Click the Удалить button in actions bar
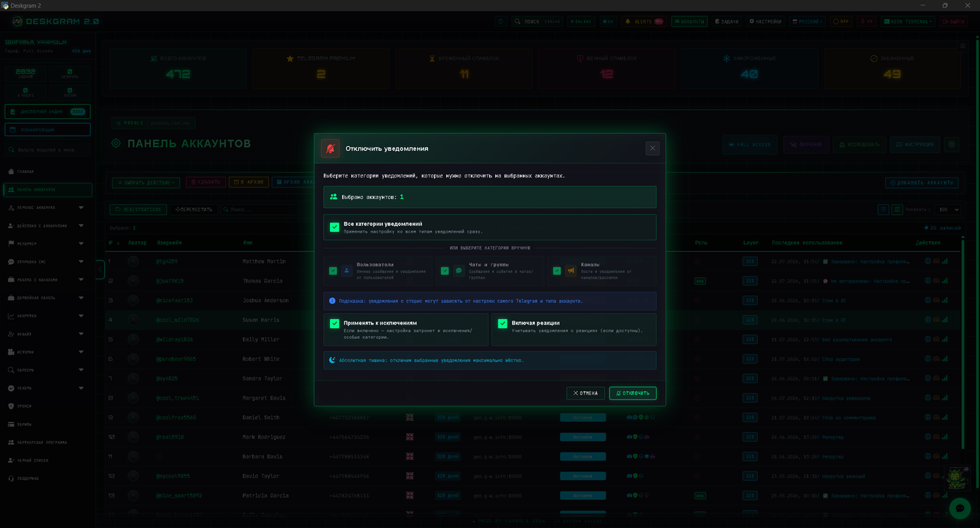 tap(205, 183)
